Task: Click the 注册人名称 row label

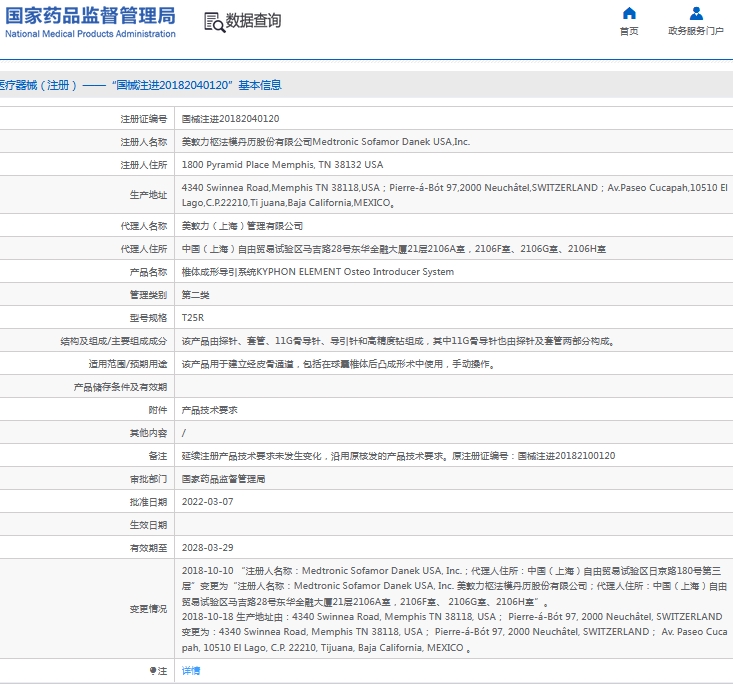Action: (144, 142)
